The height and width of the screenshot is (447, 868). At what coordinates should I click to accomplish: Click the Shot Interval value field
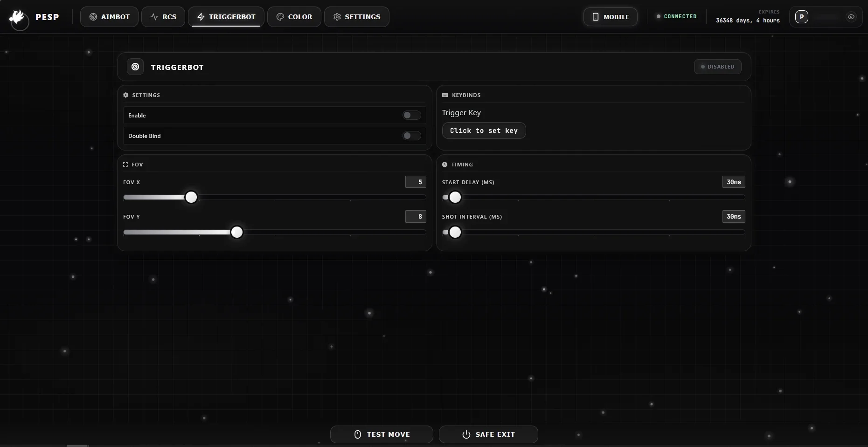click(734, 216)
